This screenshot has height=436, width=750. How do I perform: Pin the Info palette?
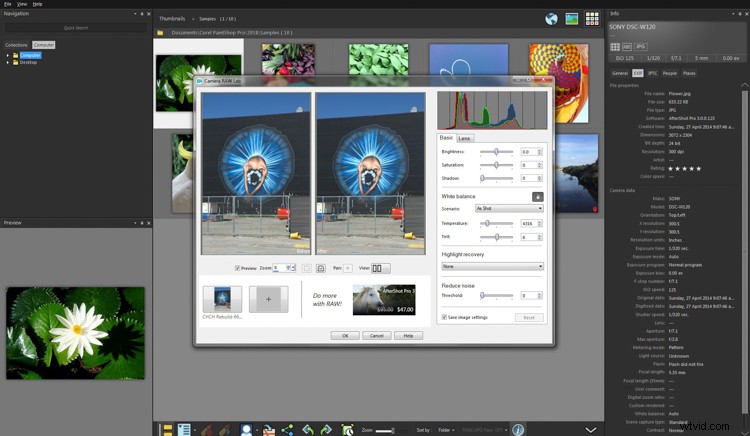click(x=739, y=14)
